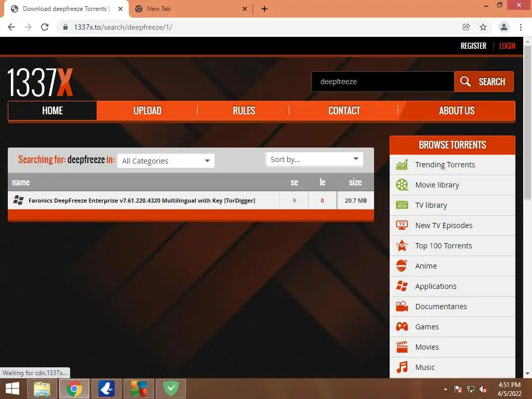
Task: Click the Documentaries camera icon
Action: coord(402,307)
